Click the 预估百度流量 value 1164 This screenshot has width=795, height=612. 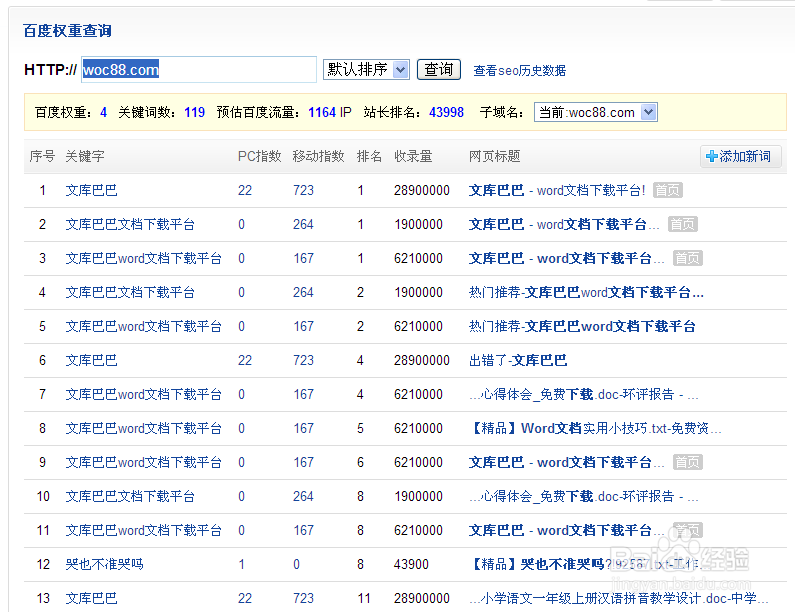(322, 112)
